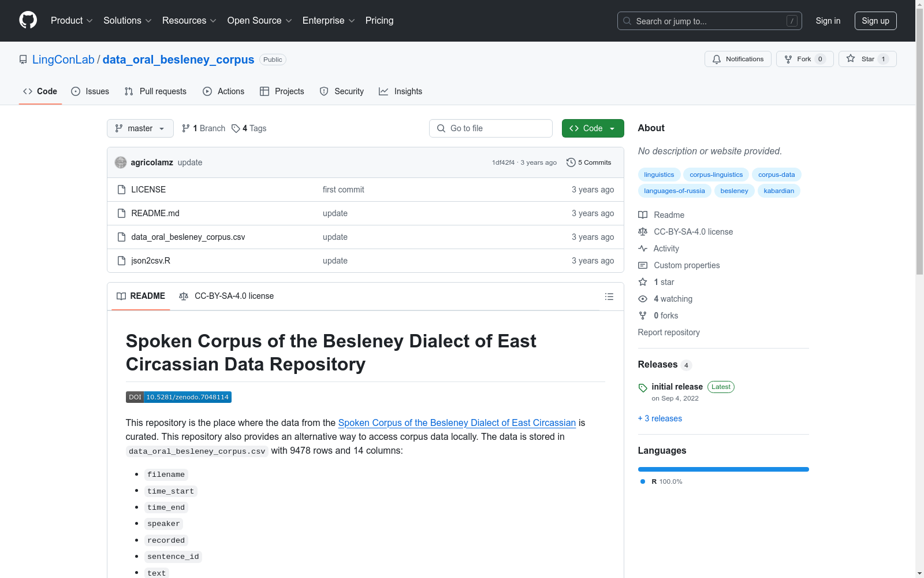Expand the Product menu
This screenshot has width=924, height=578.
(x=72, y=21)
